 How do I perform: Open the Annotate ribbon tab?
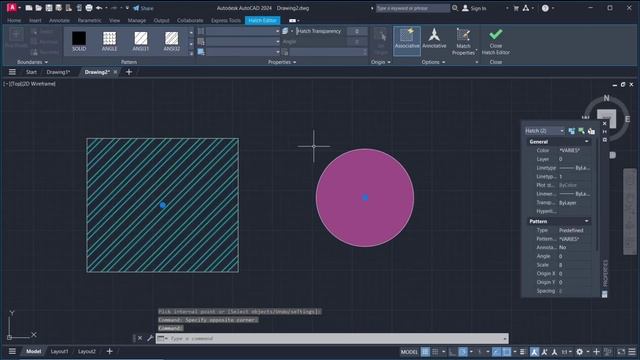coord(59,20)
